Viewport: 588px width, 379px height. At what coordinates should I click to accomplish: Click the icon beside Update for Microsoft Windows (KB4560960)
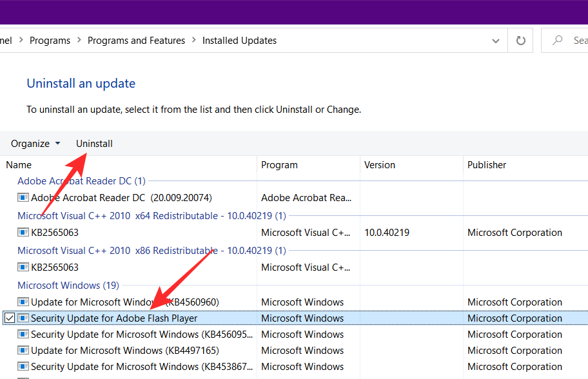pyautogui.click(x=23, y=302)
